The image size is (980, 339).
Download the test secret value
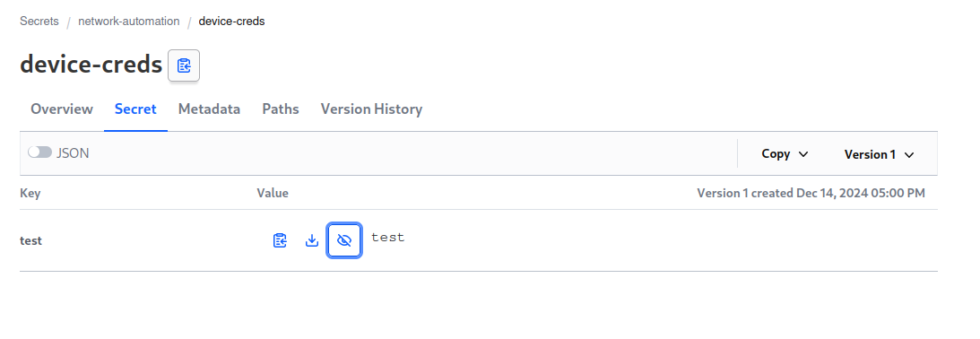pos(312,240)
